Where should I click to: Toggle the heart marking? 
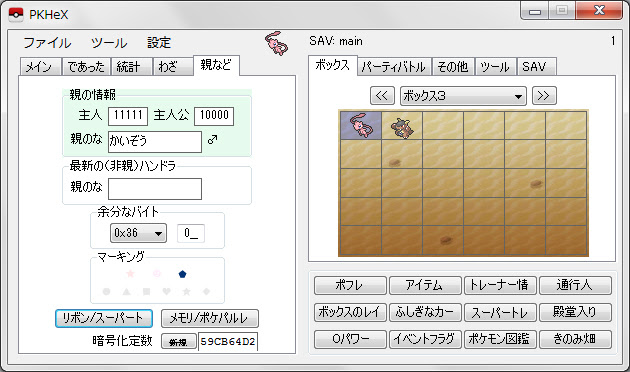tap(166, 291)
